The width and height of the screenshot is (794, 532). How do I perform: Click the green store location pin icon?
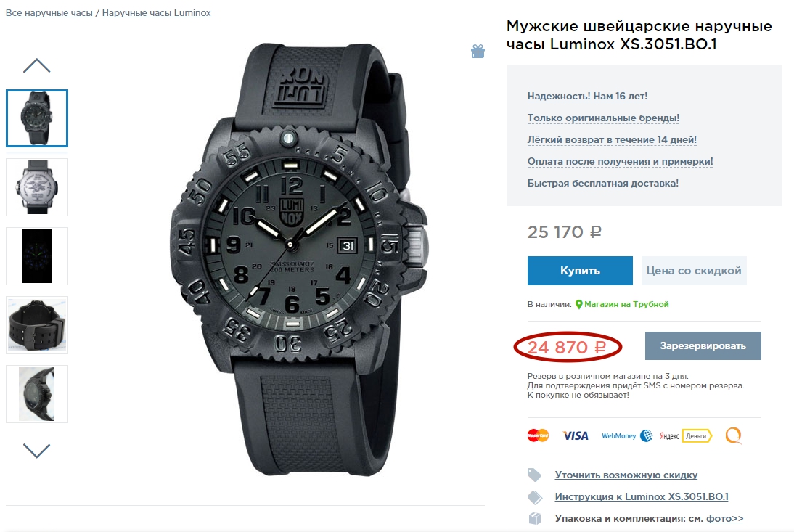pyautogui.click(x=579, y=305)
